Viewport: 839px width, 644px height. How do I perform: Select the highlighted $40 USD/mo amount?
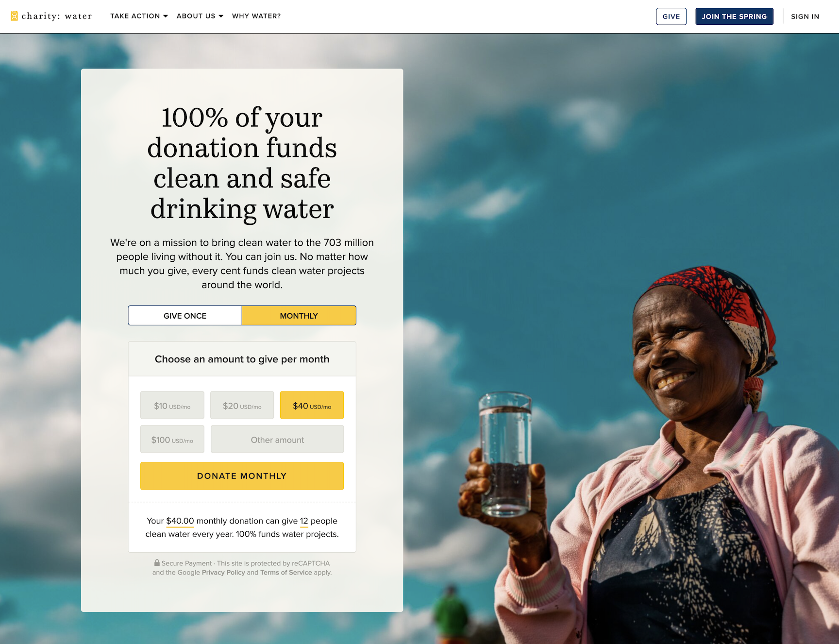click(x=312, y=405)
